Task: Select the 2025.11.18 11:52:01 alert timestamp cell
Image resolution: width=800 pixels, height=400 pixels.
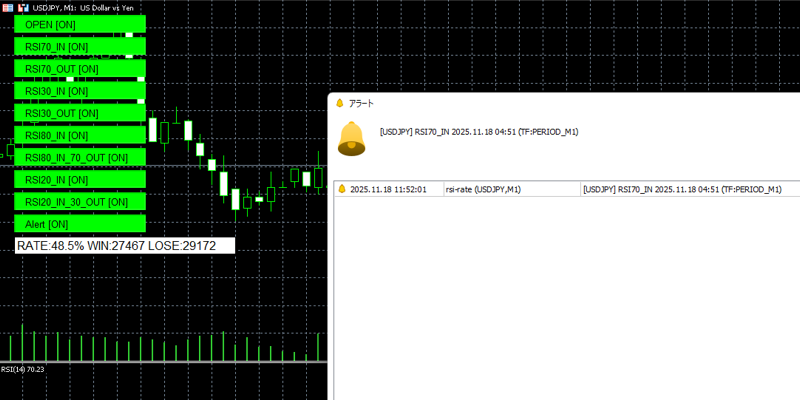Action: tap(388, 189)
